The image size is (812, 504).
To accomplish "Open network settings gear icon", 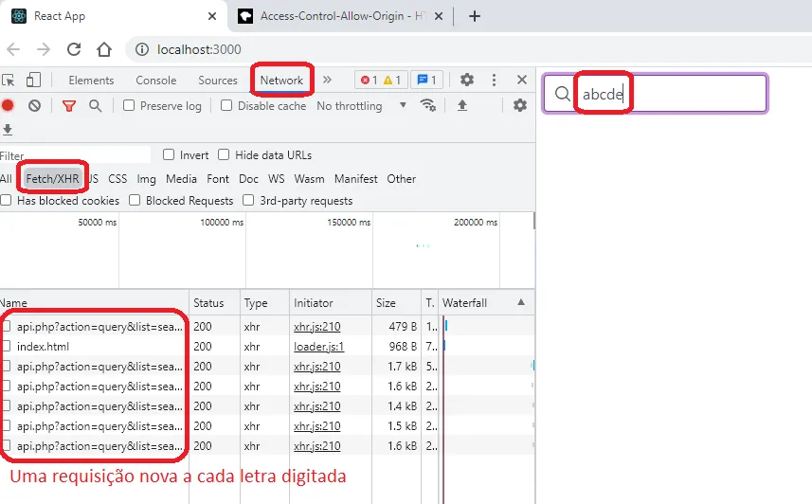I will coord(520,106).
